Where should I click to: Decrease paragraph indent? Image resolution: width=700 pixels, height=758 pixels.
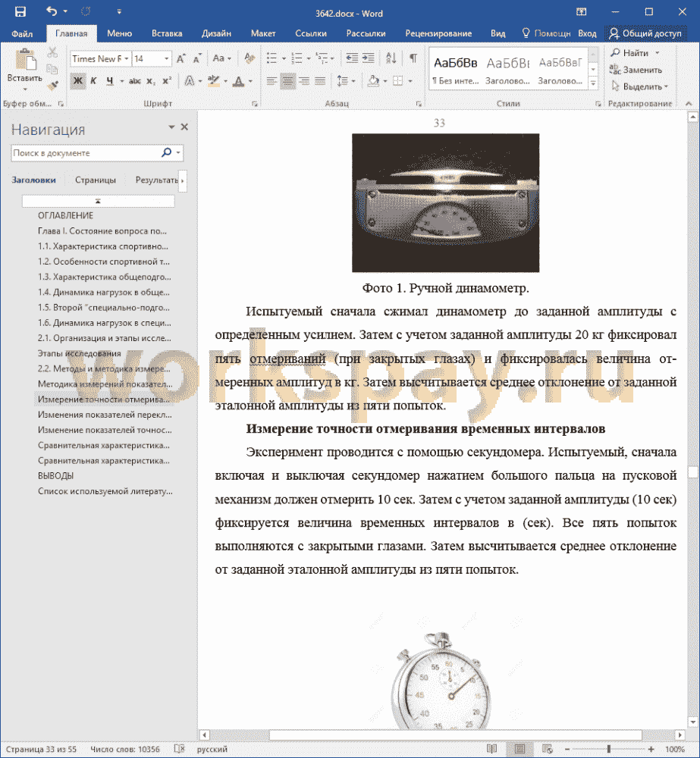(x=352, y=58)
